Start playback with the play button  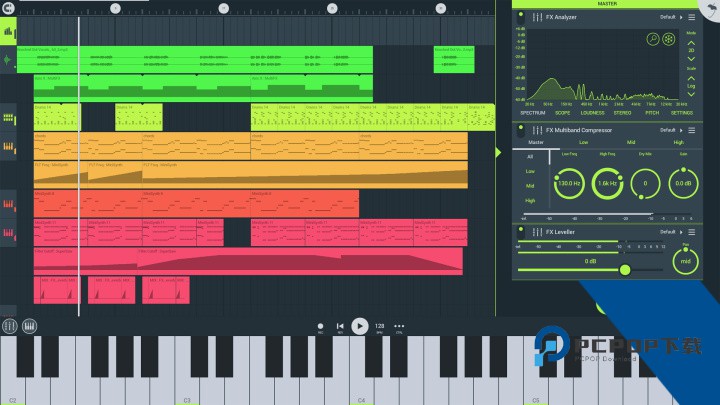[360, 326]
